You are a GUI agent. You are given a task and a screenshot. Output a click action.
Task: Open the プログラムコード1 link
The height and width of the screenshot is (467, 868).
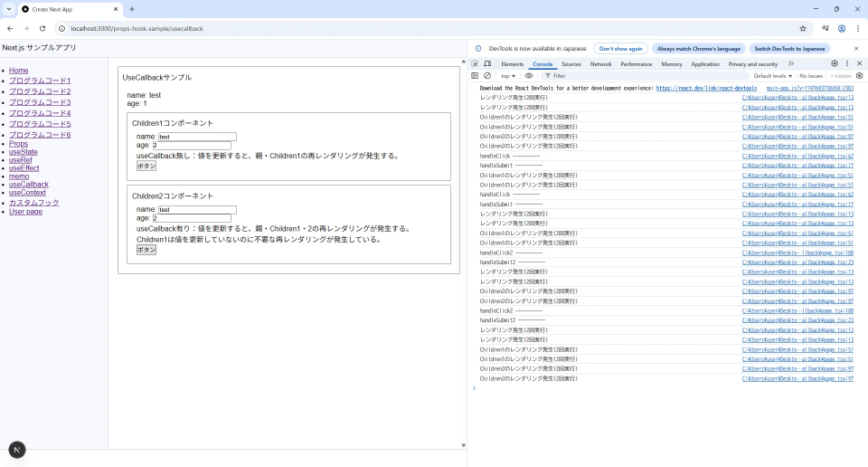[40, 81]
